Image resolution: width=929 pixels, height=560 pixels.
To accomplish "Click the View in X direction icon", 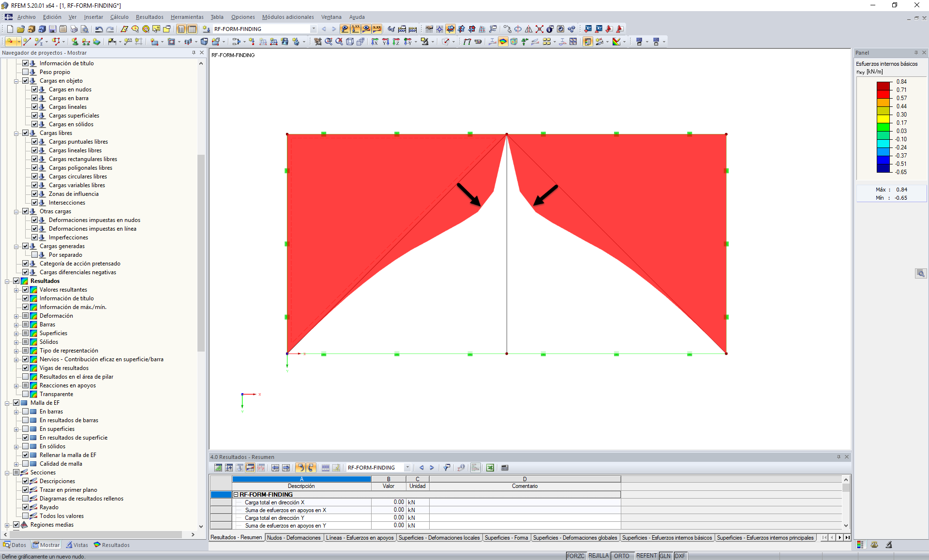I will tap(375, 42).
